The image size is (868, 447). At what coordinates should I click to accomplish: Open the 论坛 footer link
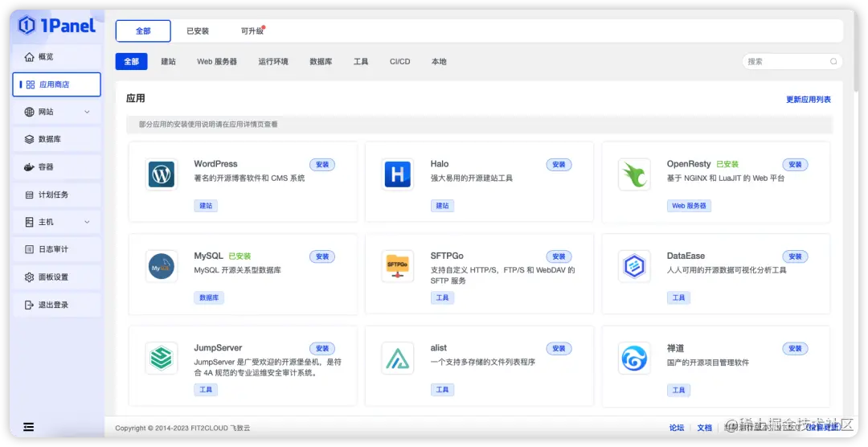click(677, 428)
